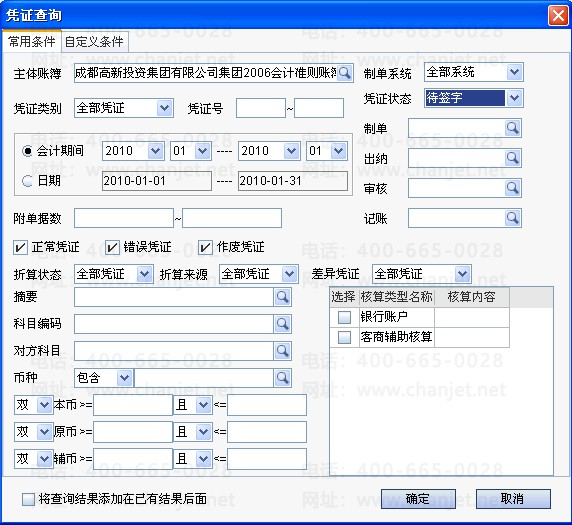
Task: Click the magnifier icon in 主体账簿 field
Action: point(344,73)
